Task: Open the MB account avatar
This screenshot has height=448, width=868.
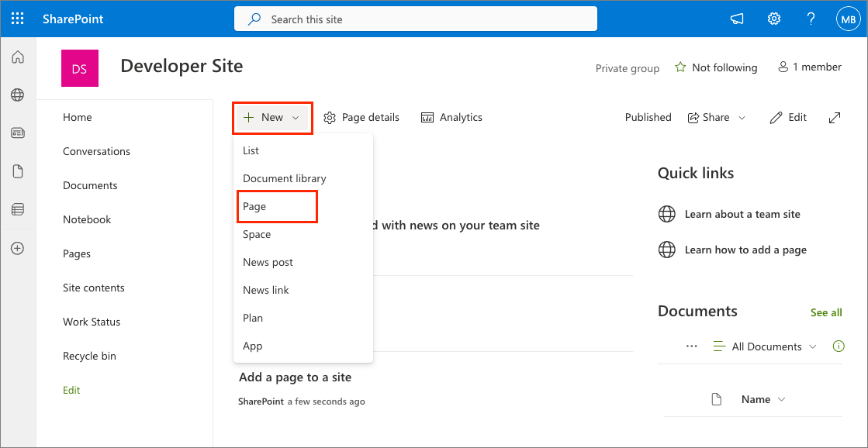Action: click(x=849, y=19)
